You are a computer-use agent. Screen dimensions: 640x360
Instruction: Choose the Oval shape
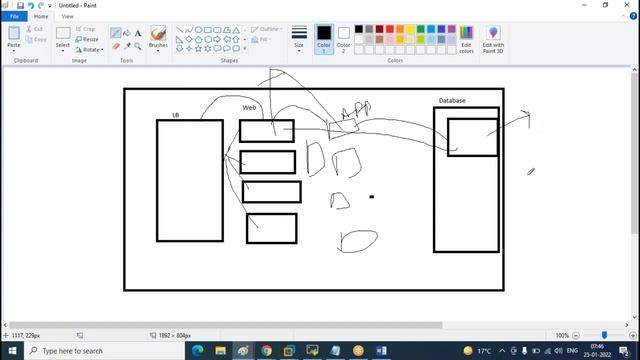coord(198,30)
